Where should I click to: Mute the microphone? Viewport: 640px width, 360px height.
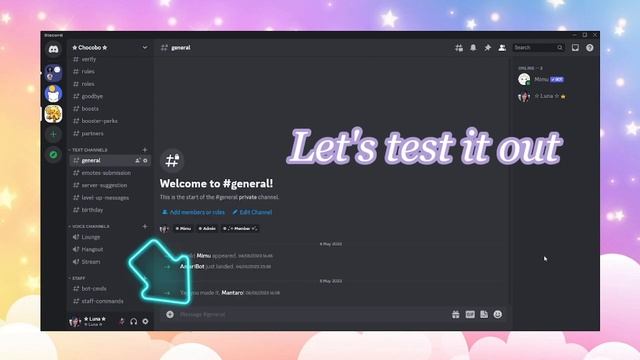click(x=122, y=321)
